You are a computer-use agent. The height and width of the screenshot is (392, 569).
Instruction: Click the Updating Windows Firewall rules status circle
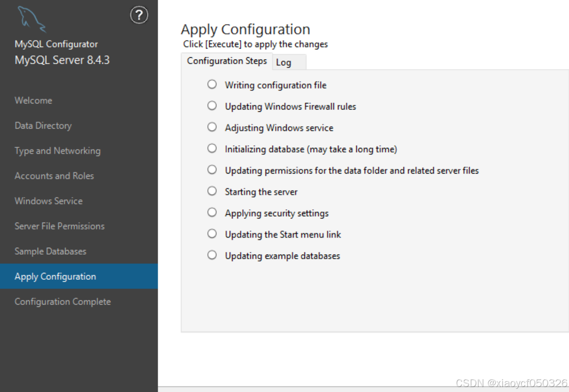(x=212, y=106)
